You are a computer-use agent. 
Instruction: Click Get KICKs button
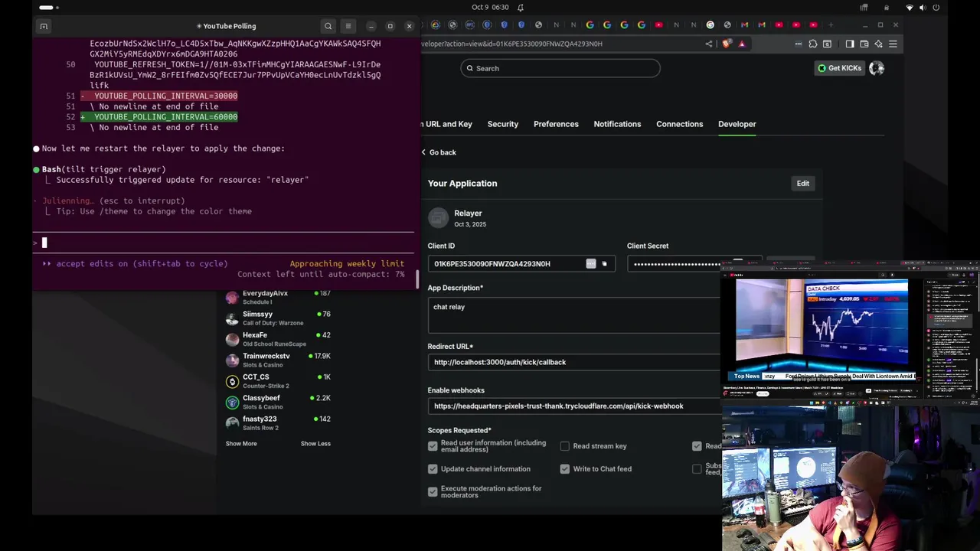839,68
